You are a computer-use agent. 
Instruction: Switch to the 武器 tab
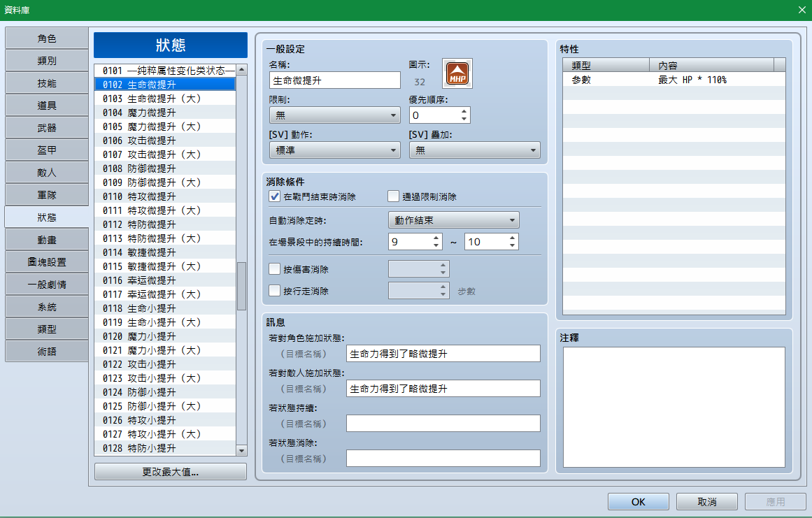click(x=47, y=128)
